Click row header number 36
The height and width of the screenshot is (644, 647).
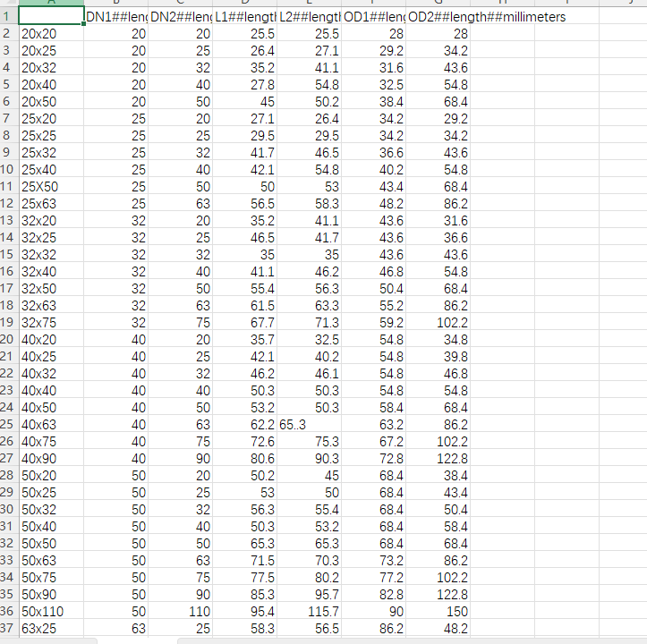click(8, 610)
